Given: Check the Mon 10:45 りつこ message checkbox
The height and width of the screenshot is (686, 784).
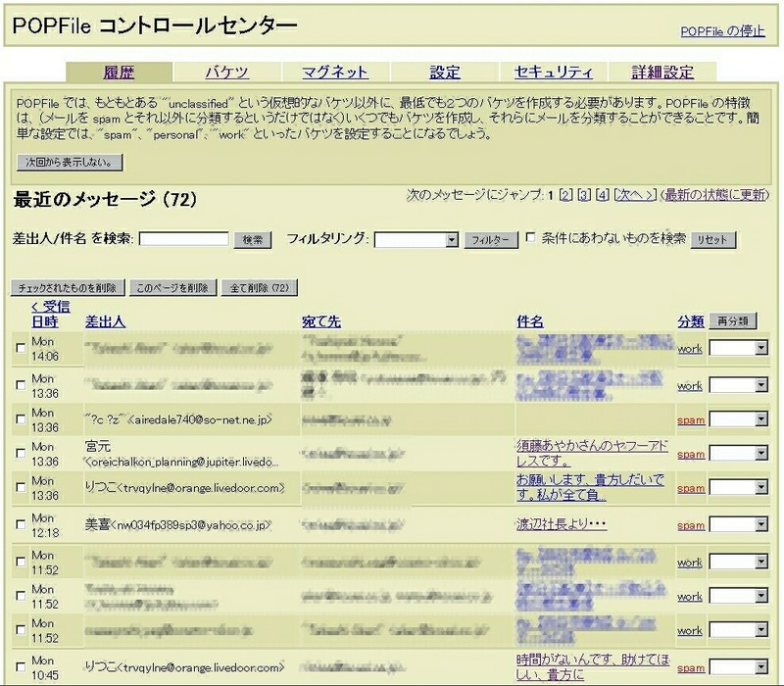Looking at the screenshot, I should click(x=21, y=667).
